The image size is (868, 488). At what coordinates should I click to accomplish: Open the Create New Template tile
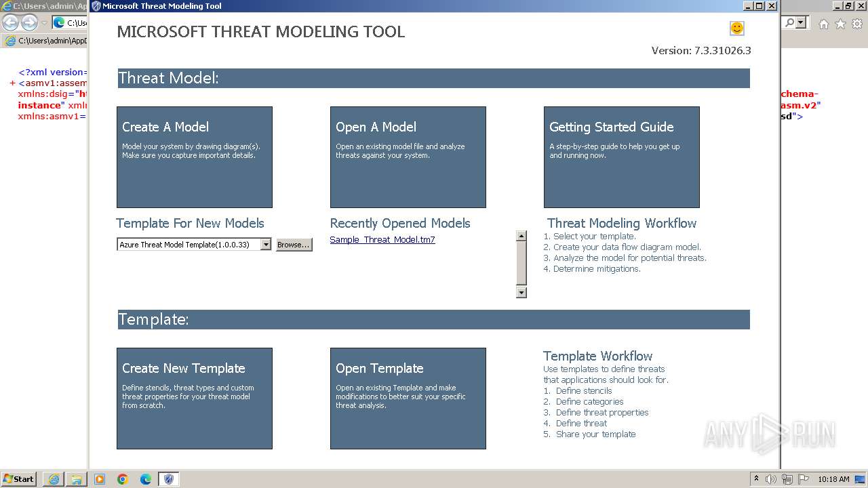tap(195, 399)
